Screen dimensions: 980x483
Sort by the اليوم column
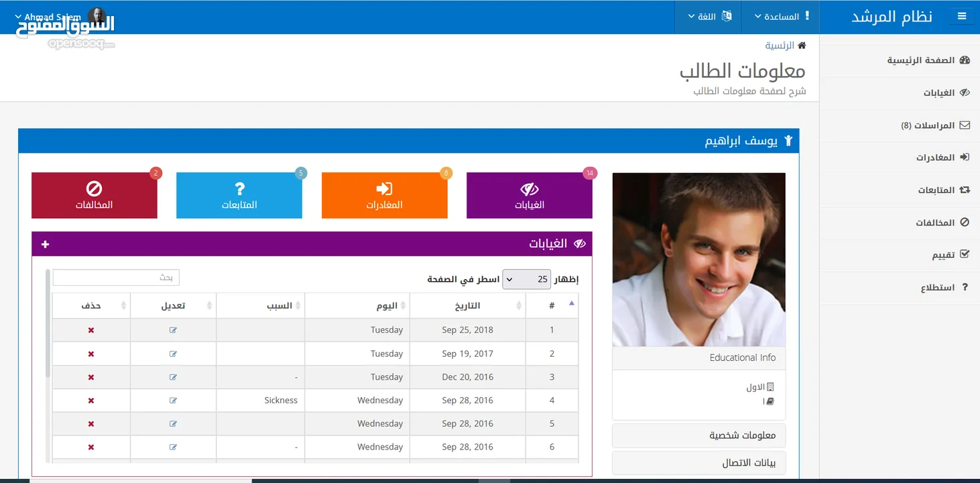pos(357,305)
